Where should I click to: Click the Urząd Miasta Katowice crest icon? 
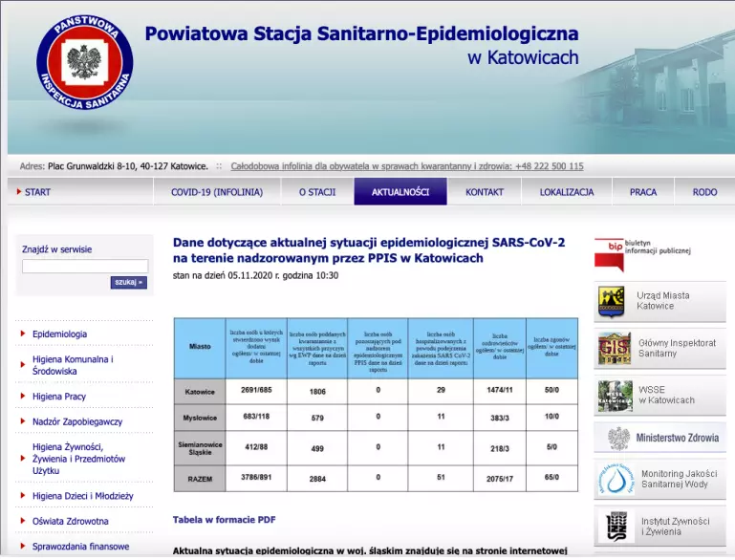click(612, 301)
